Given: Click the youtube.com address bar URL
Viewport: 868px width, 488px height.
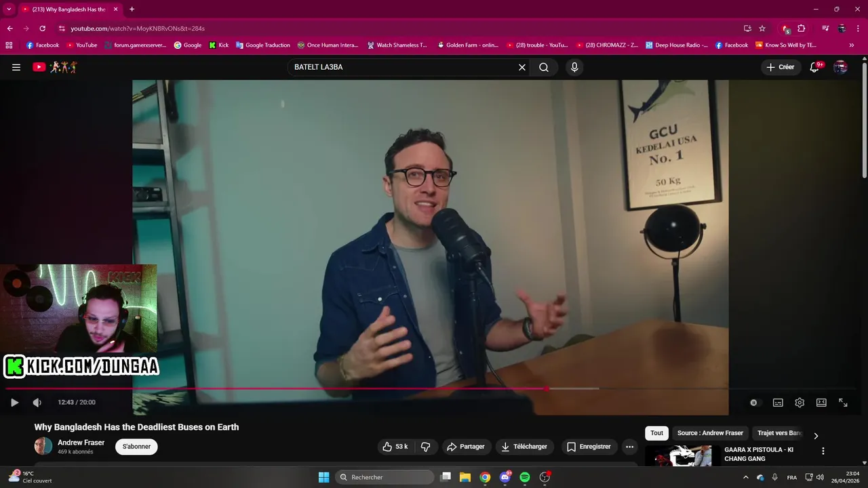Looking at the screenshot, I should (138, 28).
